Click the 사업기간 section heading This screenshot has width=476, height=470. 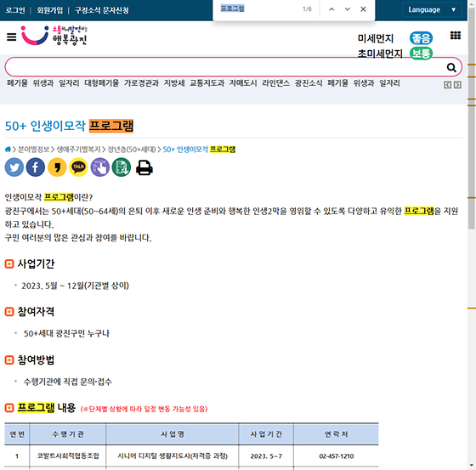[x=36, y=263]
